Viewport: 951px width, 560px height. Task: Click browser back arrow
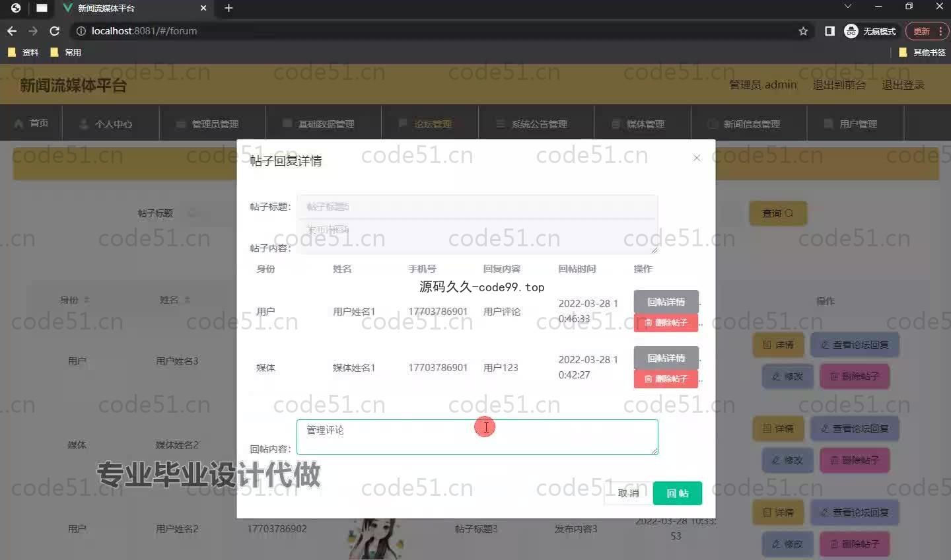(x=12, y=31)
